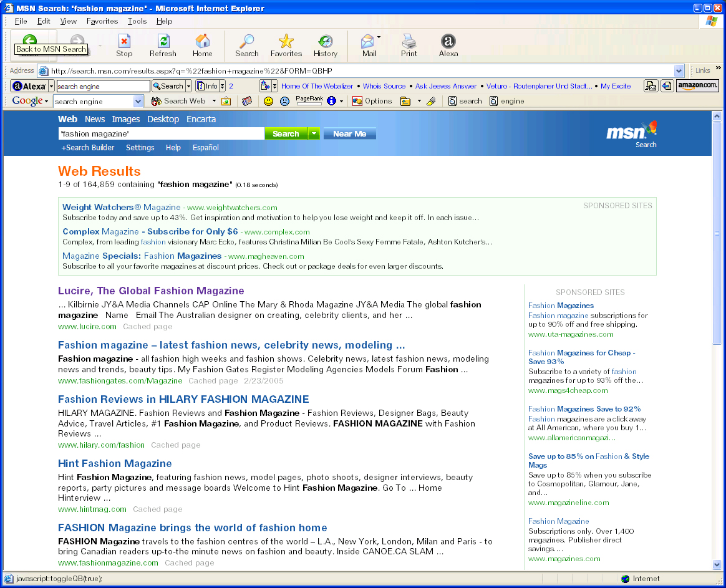Open Lucire, The Global Fashion Magazine result
726x588 pixels.
tap(151, 291)
